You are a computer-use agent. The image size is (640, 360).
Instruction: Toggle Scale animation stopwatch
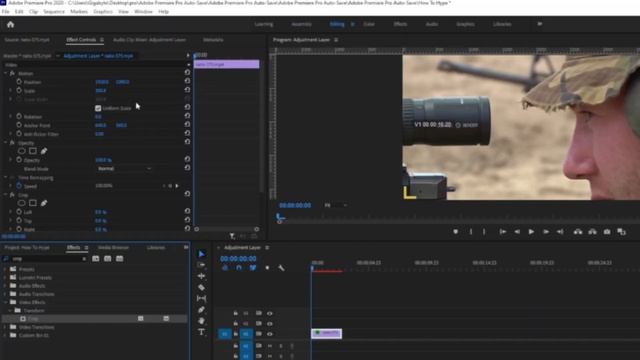tap(19, 90)
